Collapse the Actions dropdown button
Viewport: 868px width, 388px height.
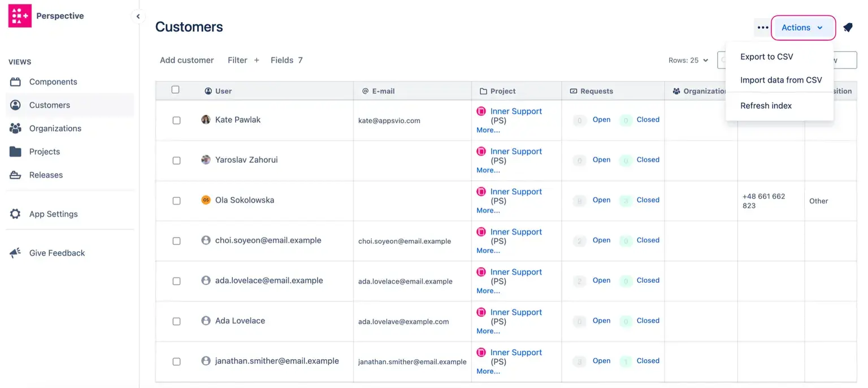coord(802,28)
